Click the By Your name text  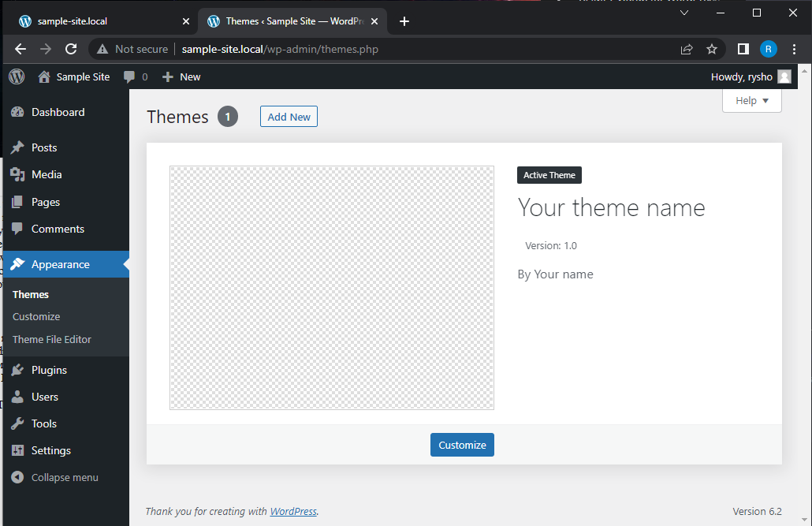tap(555, 274)
